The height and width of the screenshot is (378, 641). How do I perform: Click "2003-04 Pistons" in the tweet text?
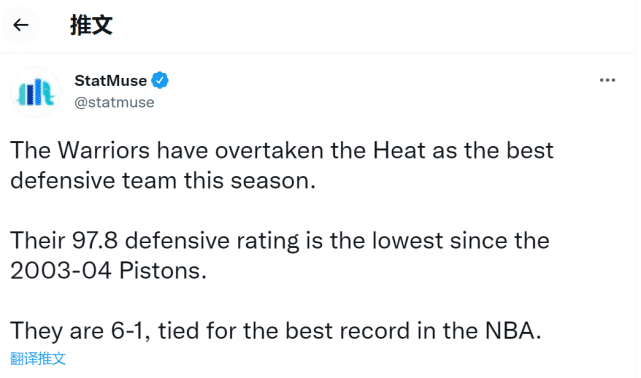point(108,271)
